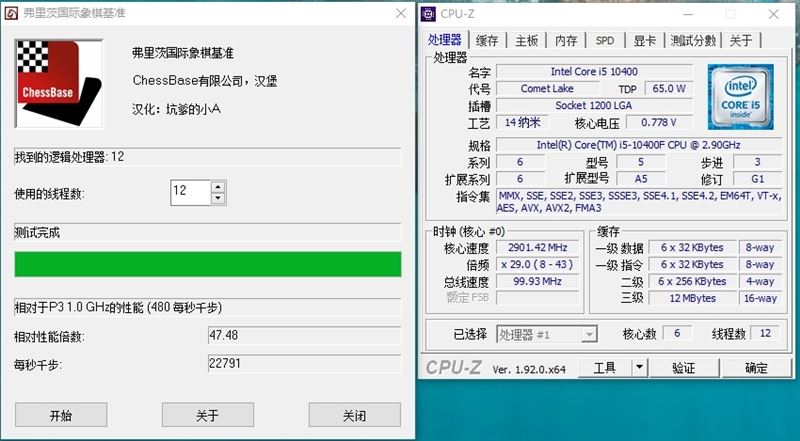Switch to the 缓存 tab in CPU-Z
Screen dimensions: 800x441
tap(486, 40)
